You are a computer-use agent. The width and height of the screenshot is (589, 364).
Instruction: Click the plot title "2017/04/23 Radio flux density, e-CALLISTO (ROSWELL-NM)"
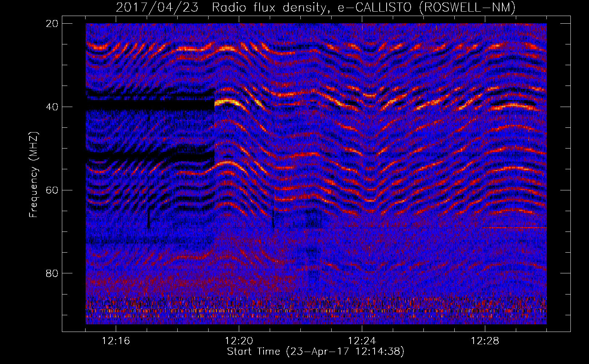tap(316, 7)
